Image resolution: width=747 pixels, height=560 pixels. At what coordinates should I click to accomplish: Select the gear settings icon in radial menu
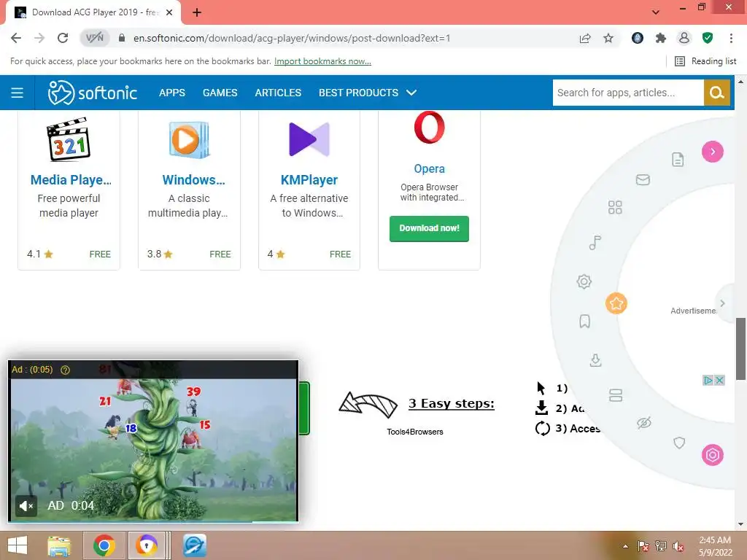(x=584, y=281)
